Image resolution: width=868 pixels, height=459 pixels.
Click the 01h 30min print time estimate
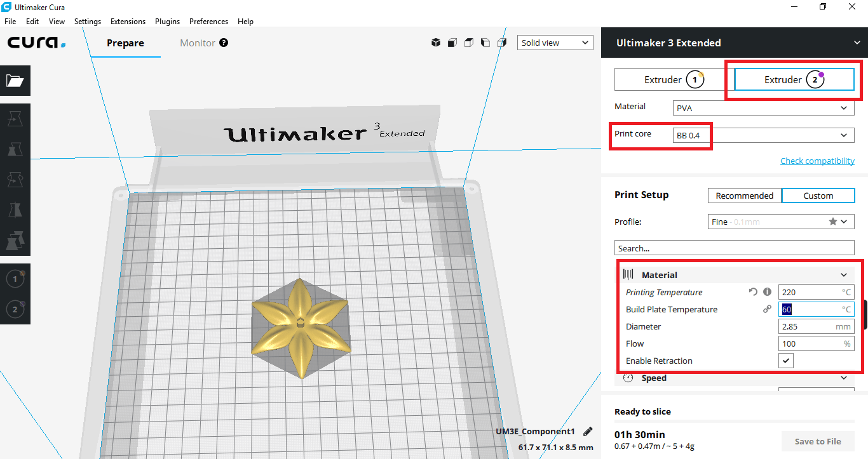pos(640,434)
